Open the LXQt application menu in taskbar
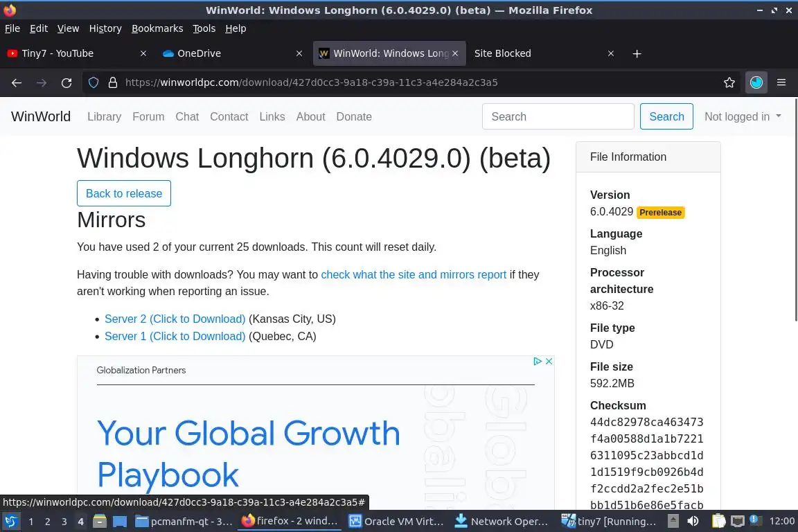This screenshot has width=798, height=532. pos(10,522)
